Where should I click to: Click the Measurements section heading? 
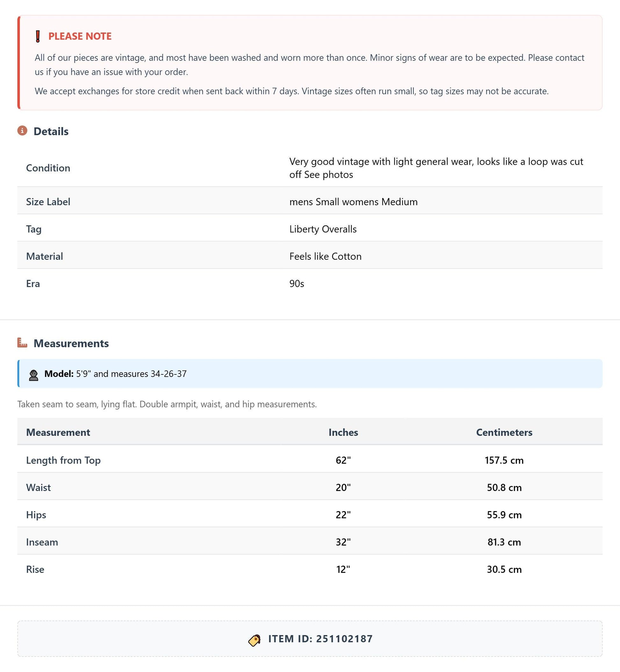(71, 343)
